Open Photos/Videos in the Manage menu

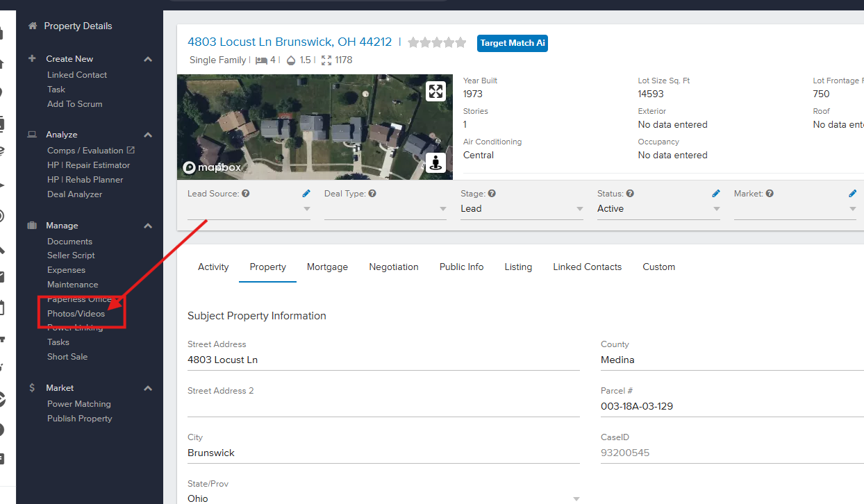click(76, 314)
